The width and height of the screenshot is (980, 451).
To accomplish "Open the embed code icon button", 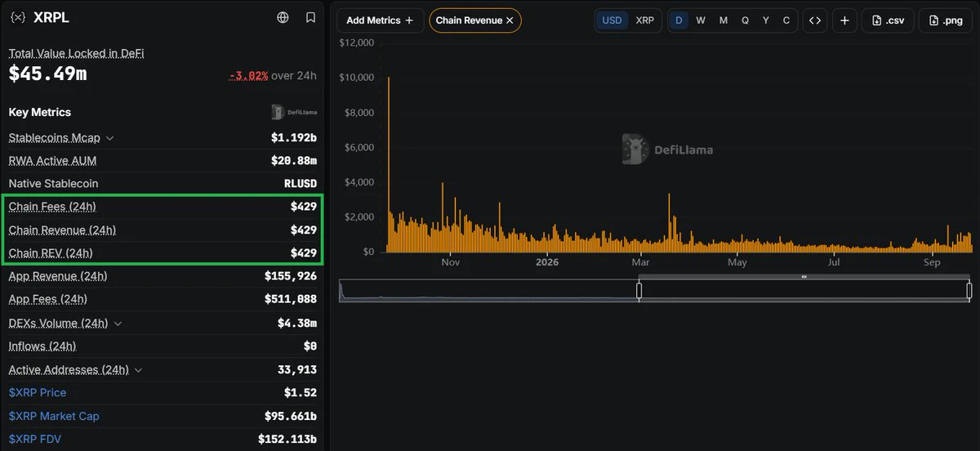I will (814, 20).
